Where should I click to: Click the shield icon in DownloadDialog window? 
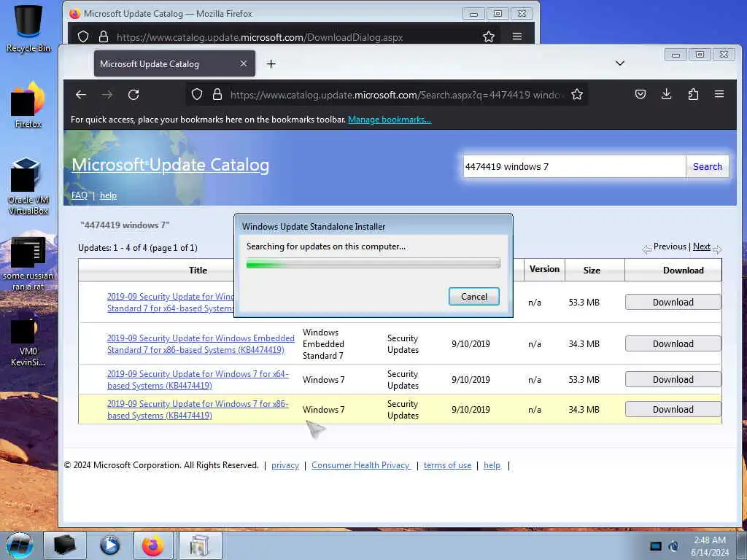pyautogui.click(x=83, y=36)
